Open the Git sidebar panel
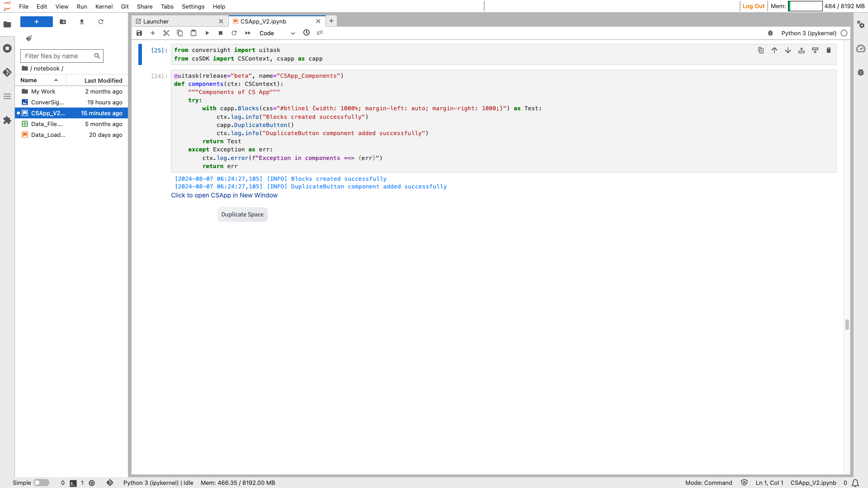Viewport: 868px width, 488px height. click(7, 72)
